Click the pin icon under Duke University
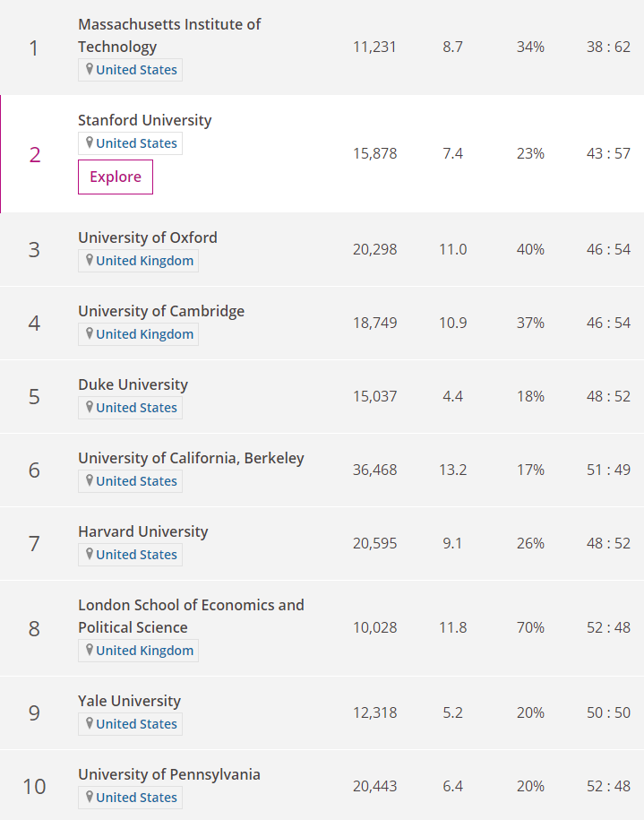The height and width of the screenshot is (820, 644). coord(90,407)
